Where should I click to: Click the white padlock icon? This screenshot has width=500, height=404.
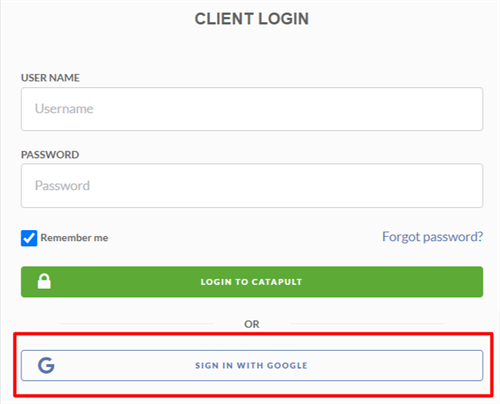click(44, 281)
